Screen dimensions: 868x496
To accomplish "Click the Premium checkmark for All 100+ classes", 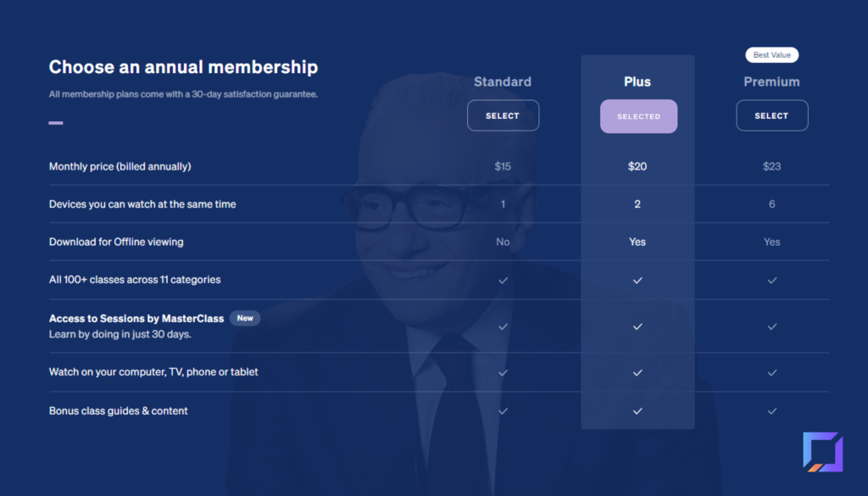I will pyautogui.click(x=771, y=280).
